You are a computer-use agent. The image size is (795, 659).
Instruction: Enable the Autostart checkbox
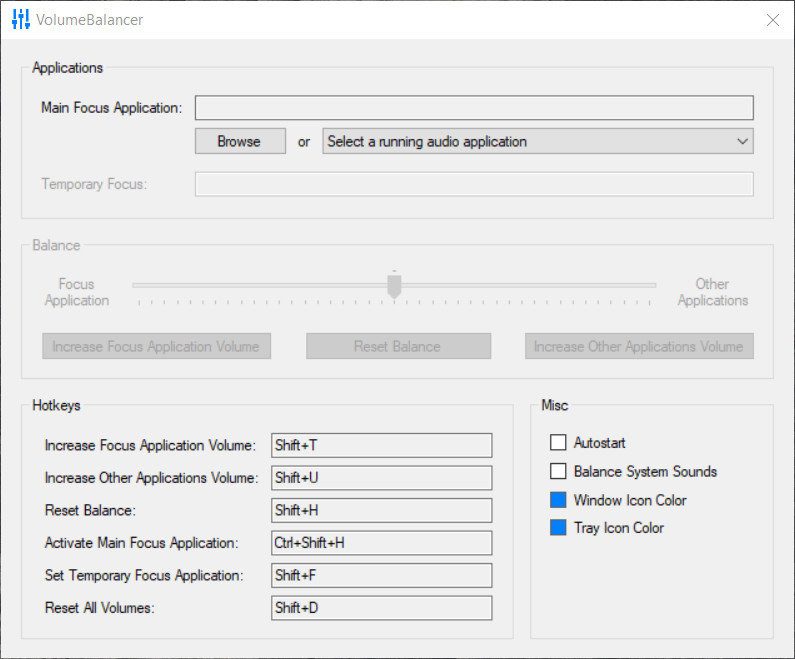coord(558,442)
